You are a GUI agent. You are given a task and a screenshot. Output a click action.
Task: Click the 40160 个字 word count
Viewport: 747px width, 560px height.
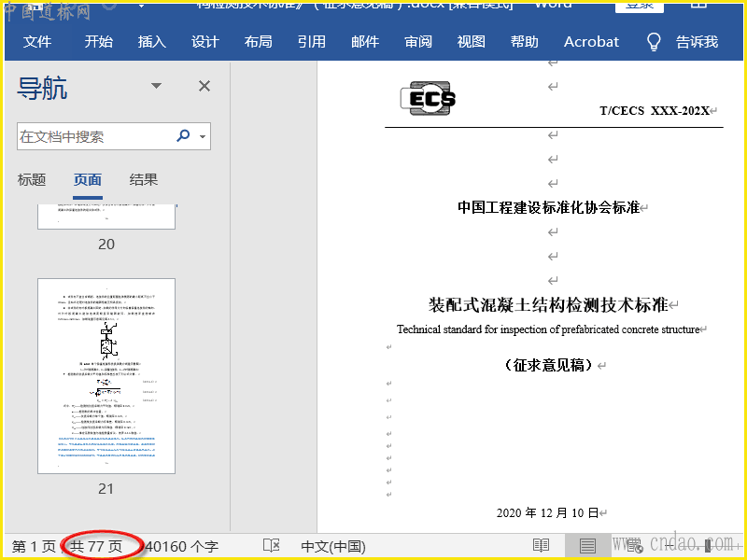tap(181, 546)
